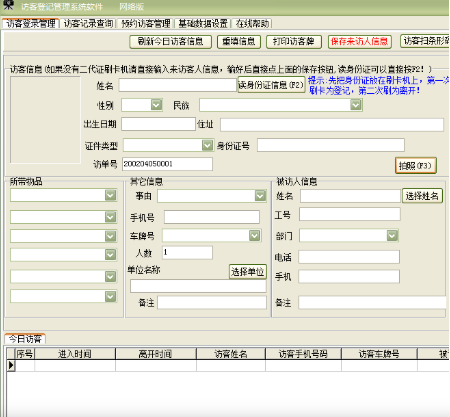Open the first 所带物品 dropdown
This screenshot has width=450, height=417.
point(110,195)
